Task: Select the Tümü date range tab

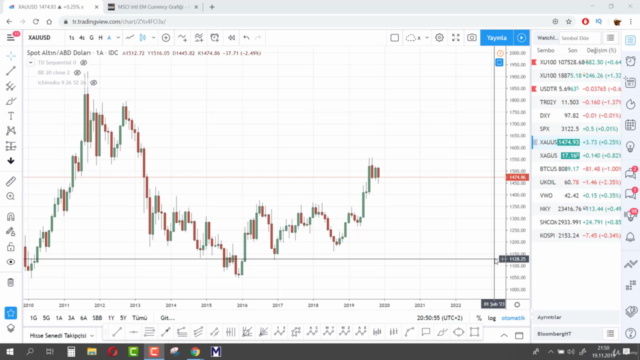Action: pyautogui.click(x=140, y=318)
